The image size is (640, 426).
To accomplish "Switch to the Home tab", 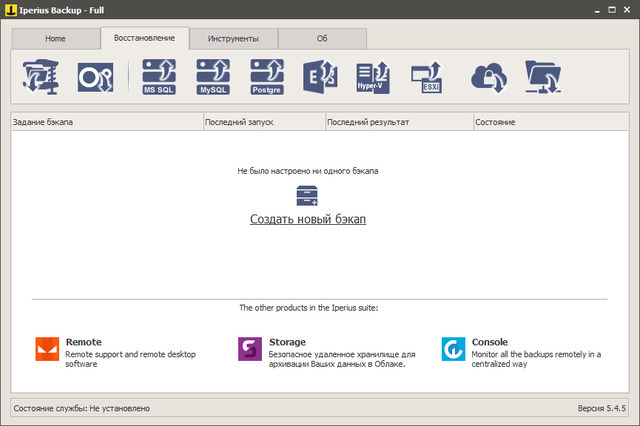I will (x=56, y=39).
